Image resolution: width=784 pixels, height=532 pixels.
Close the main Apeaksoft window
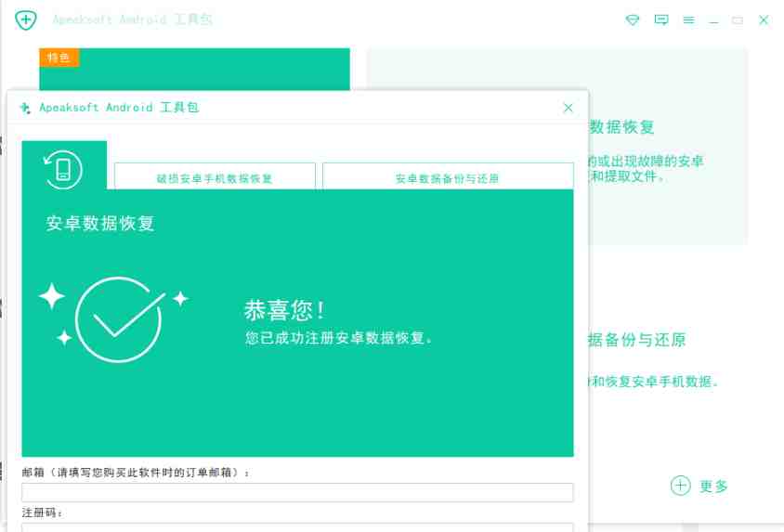(x=764, y=20)
